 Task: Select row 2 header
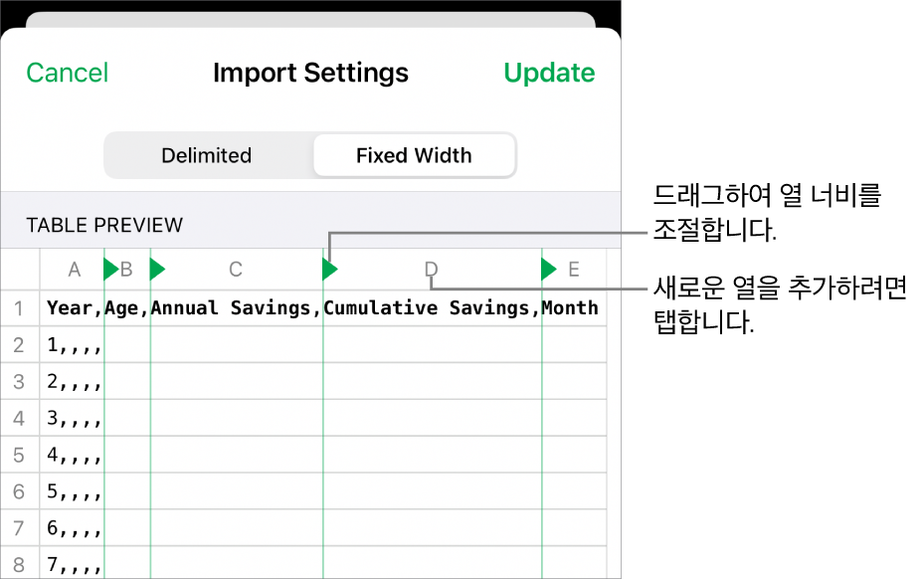coord(19,345)
